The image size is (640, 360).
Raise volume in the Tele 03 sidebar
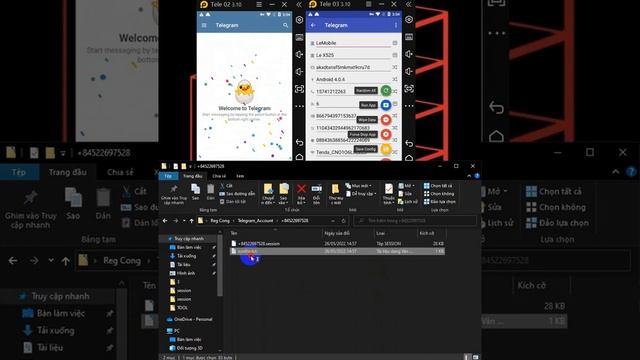pyautogui.click(x=409, y=54)
